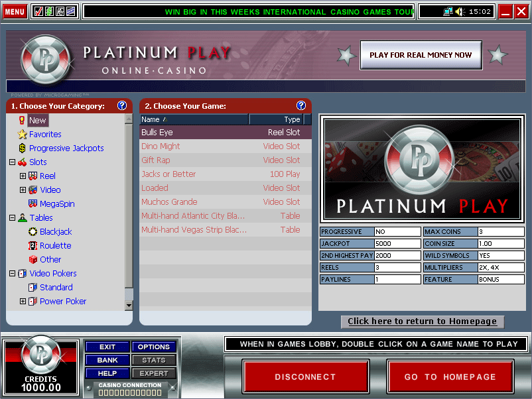Click the Roulette icon

pos(33,245)
